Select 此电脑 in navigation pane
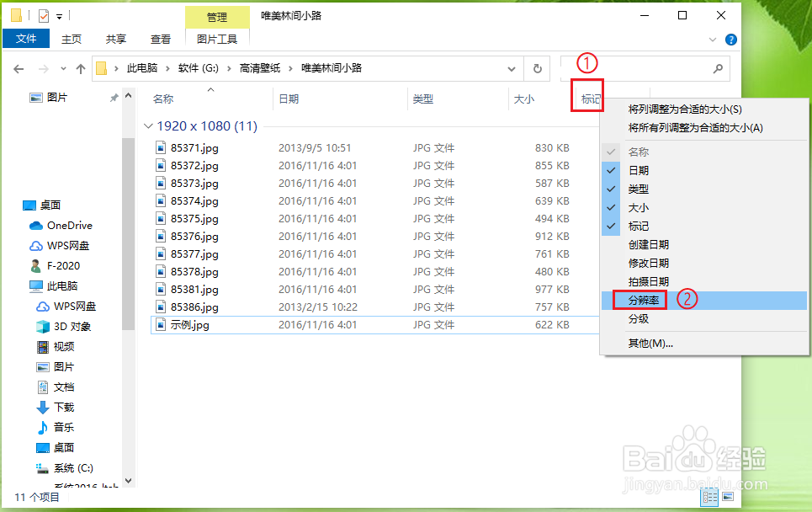Screen dimensions: 812x512 click(x=54, y=286)
